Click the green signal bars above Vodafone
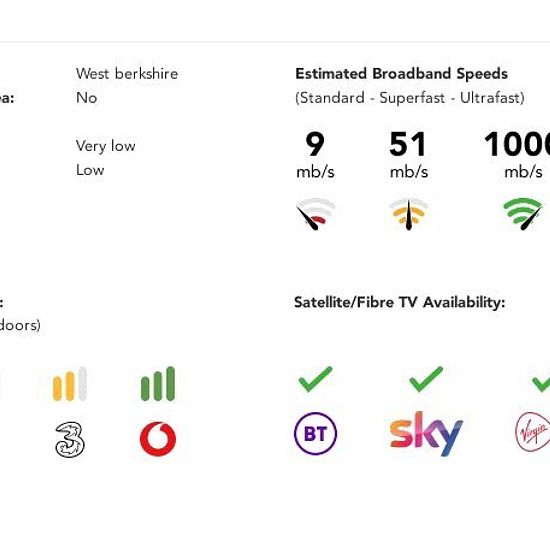 158,384
